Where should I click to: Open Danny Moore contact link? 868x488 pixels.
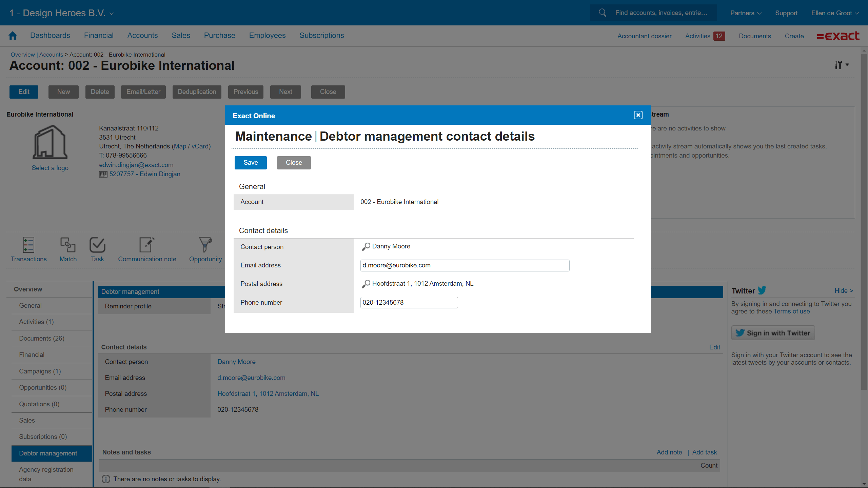(x=236, y=362)
